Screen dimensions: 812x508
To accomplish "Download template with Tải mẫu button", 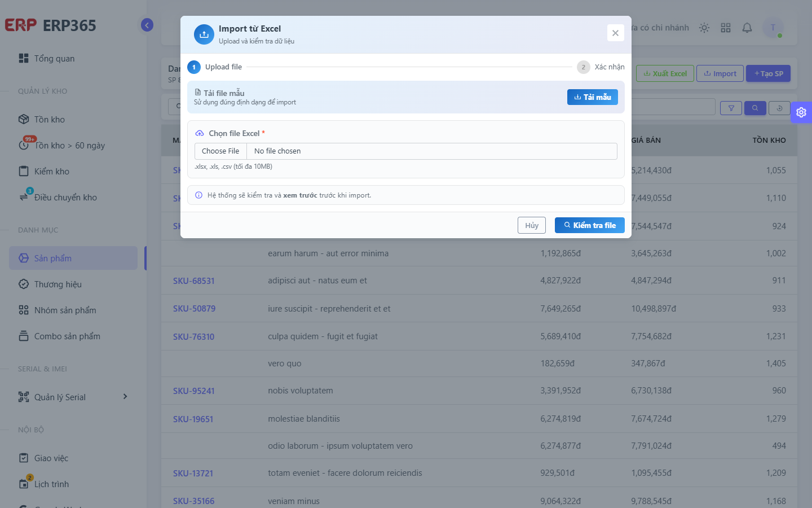I will [593, 97].
